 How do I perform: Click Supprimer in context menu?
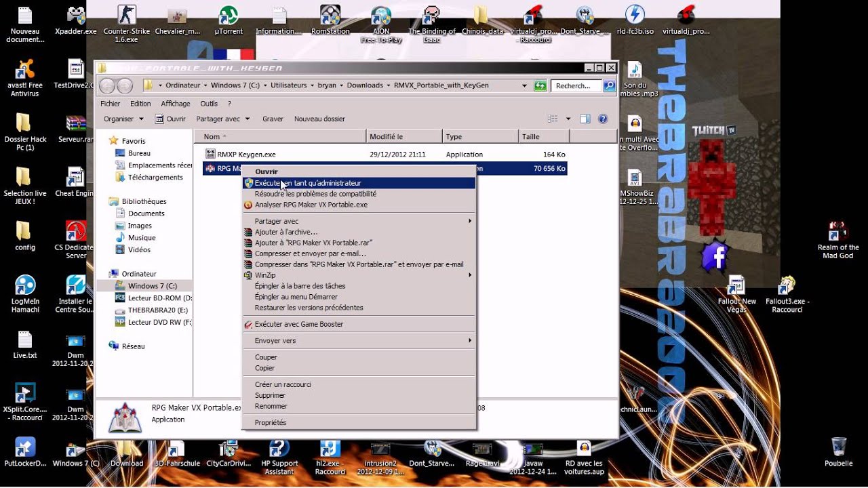(x=359, y=395)
